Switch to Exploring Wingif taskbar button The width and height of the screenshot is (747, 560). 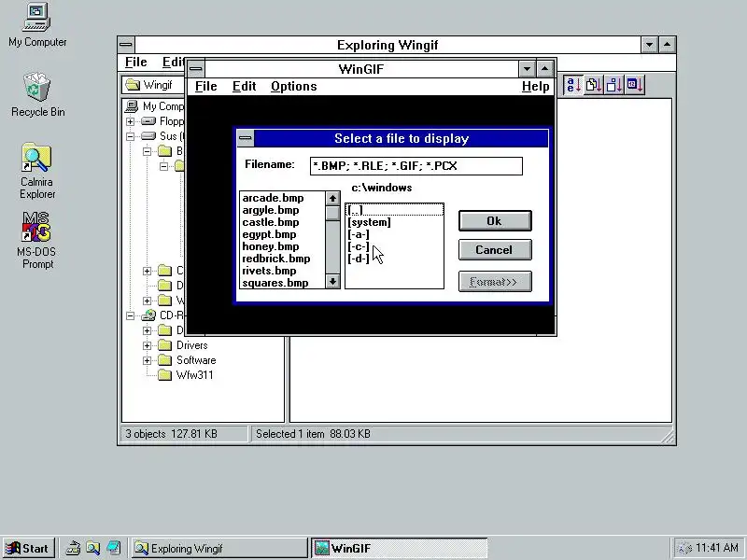(x=218, y=548)
